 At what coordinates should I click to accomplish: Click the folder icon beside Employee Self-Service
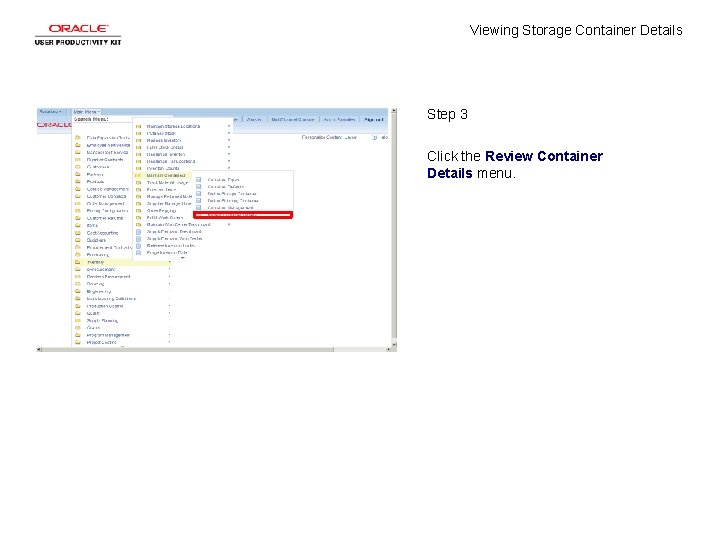click(x=78, y=145)
